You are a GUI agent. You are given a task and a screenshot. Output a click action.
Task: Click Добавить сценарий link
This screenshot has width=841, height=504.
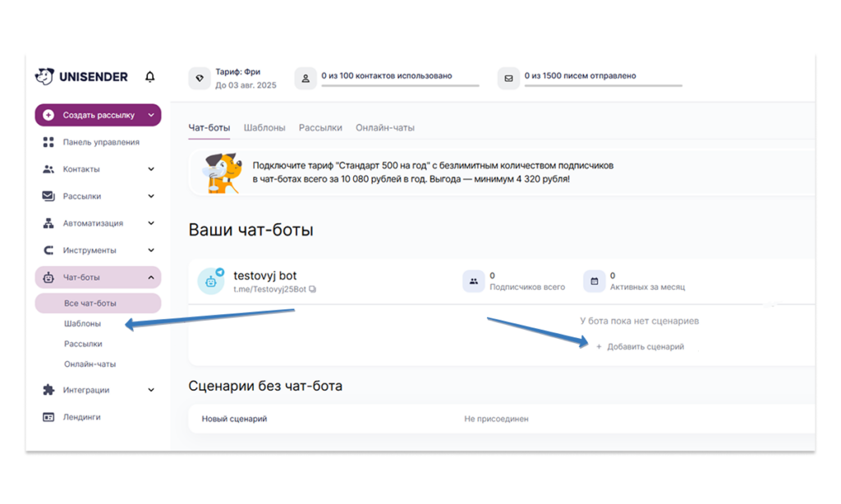(x=645, y=347)
